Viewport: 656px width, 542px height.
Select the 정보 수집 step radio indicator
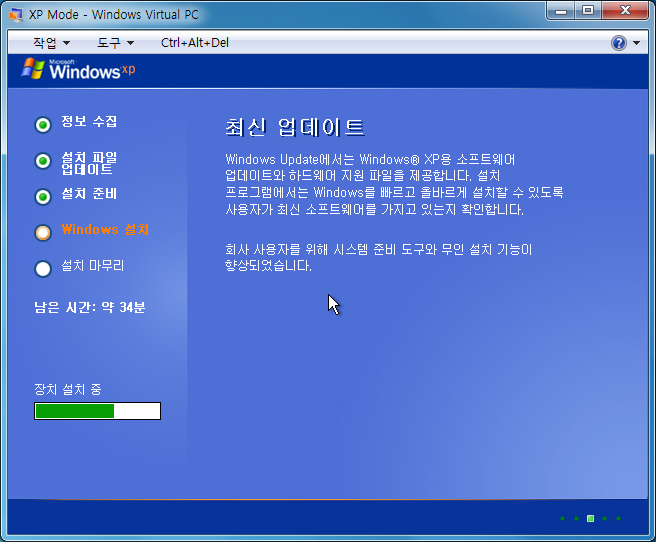pyautogui.click(x=43, y=125)
